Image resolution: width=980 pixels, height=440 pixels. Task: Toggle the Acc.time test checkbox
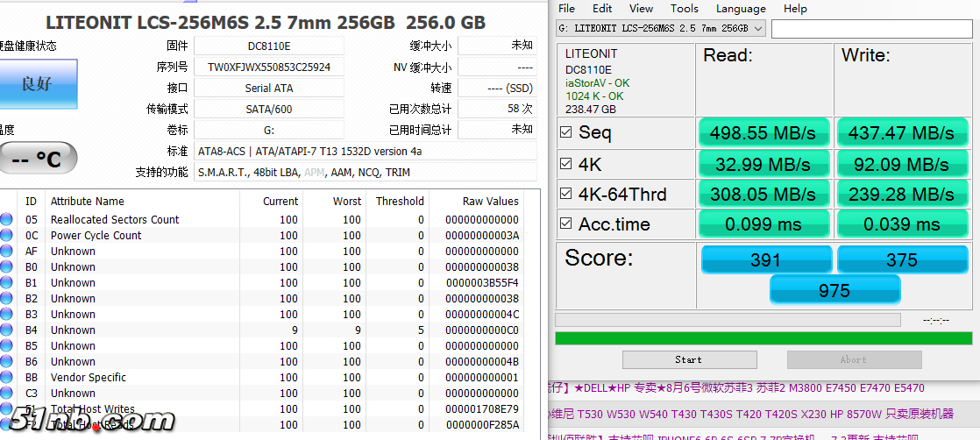566,224
